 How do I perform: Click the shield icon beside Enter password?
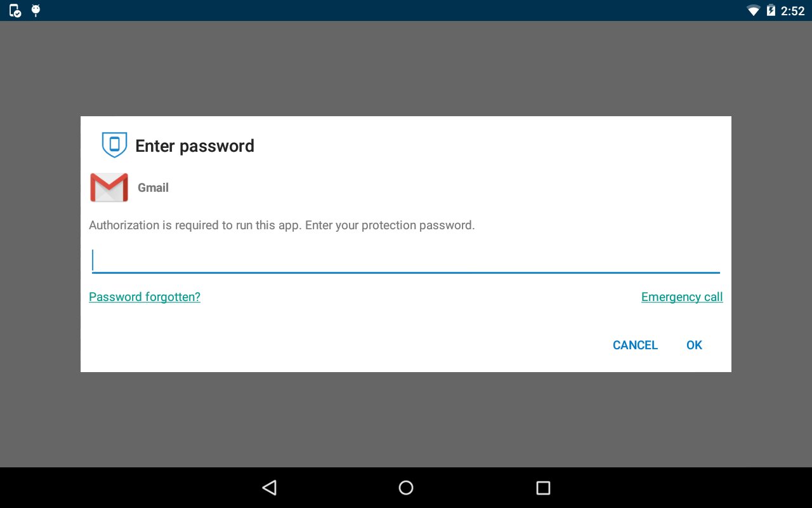114,145
